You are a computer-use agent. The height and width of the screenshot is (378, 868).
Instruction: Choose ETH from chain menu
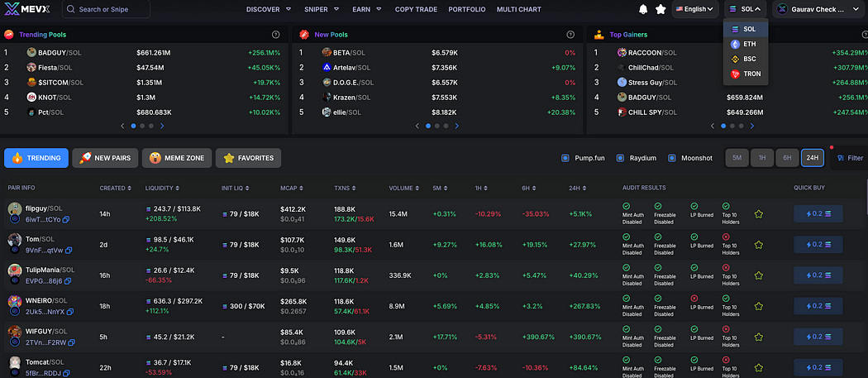click(x=745, y=44)
